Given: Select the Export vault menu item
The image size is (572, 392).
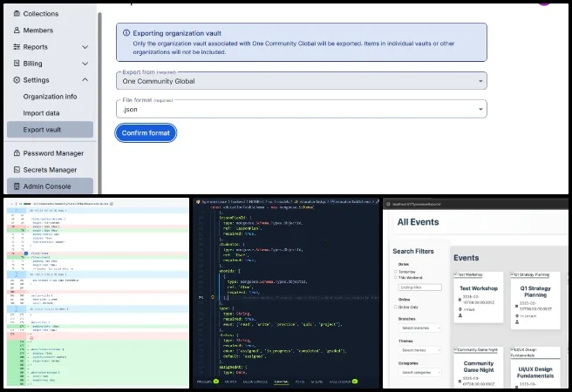Looking at the screenshot, I should tap(50, 130).
